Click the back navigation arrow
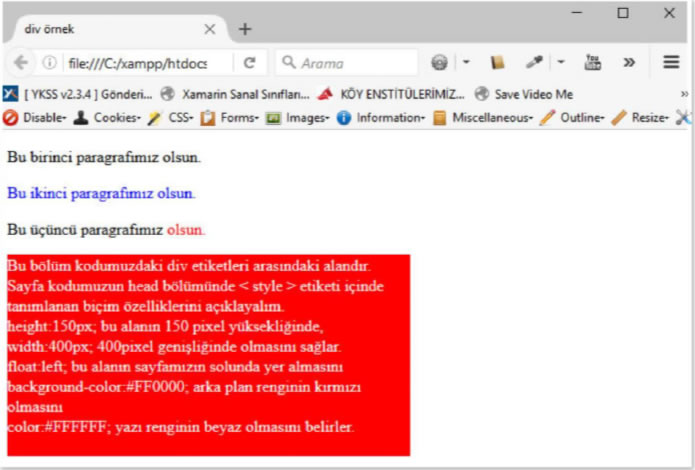Screen dimensions: 695x470 coord(21,62)
